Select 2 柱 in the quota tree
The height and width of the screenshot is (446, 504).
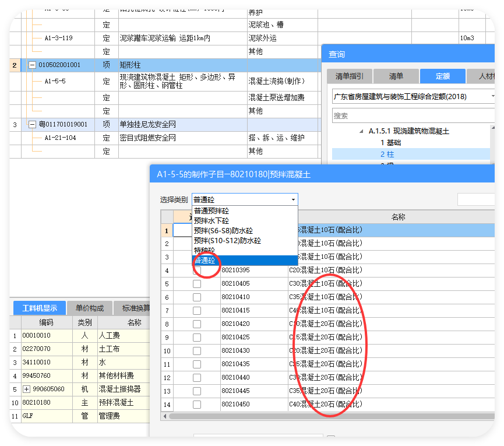pyautogui.click(x=387, y=154)
